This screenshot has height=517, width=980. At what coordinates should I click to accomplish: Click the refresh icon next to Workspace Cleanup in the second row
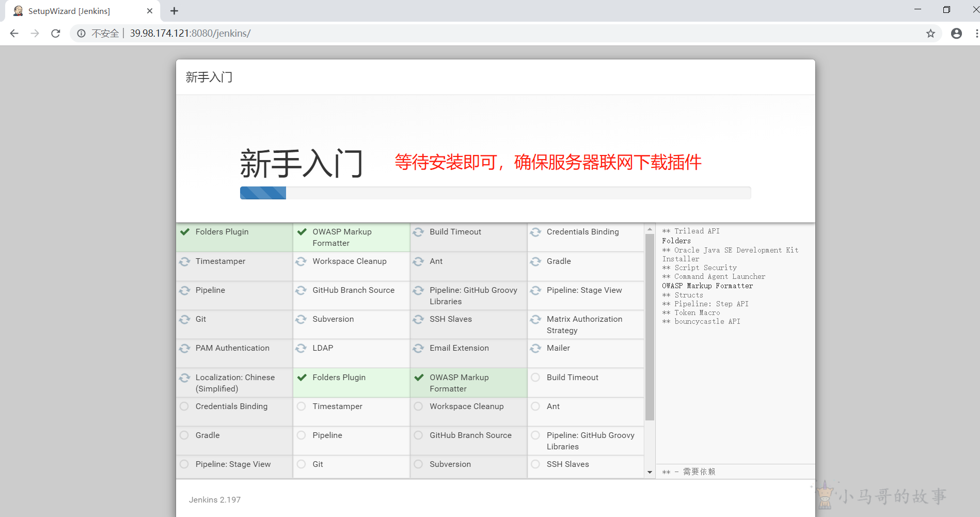point(301,261)
